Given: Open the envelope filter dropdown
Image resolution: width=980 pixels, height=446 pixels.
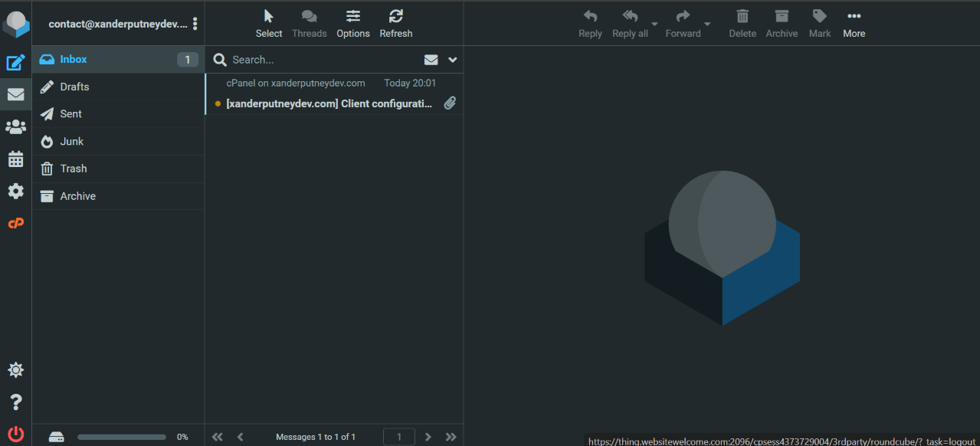Looking at the screenshot, I should click(x=431, y=60).
